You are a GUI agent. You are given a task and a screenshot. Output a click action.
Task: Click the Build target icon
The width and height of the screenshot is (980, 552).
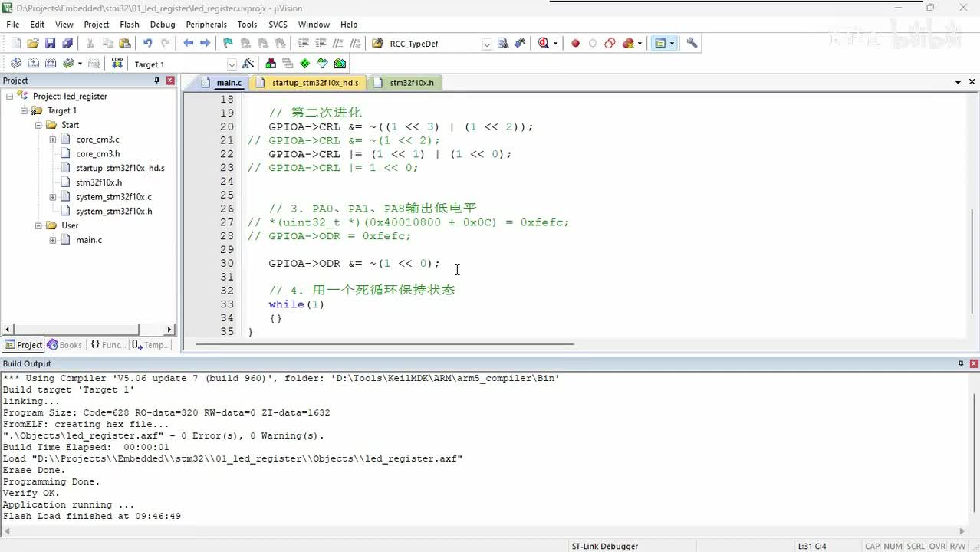33,64
